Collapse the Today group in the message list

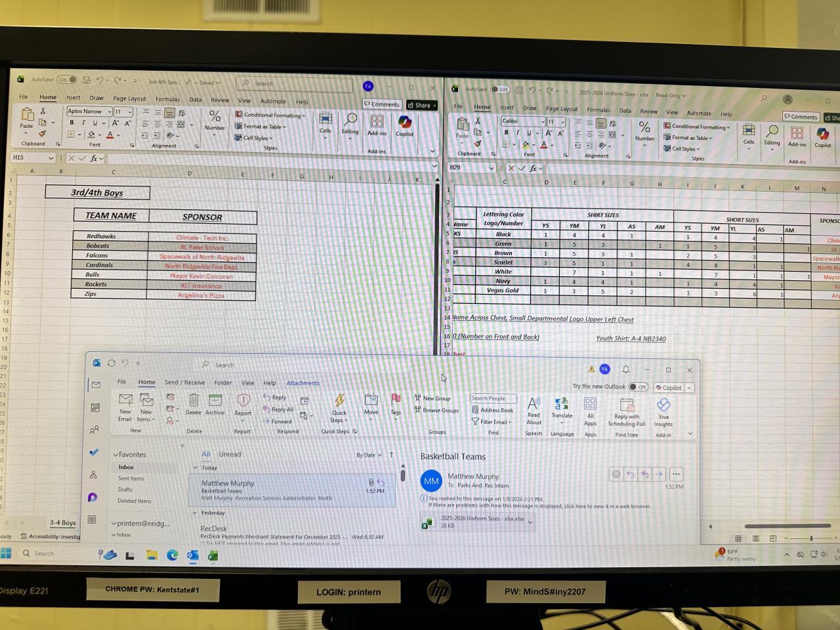(x=195, y=468)
